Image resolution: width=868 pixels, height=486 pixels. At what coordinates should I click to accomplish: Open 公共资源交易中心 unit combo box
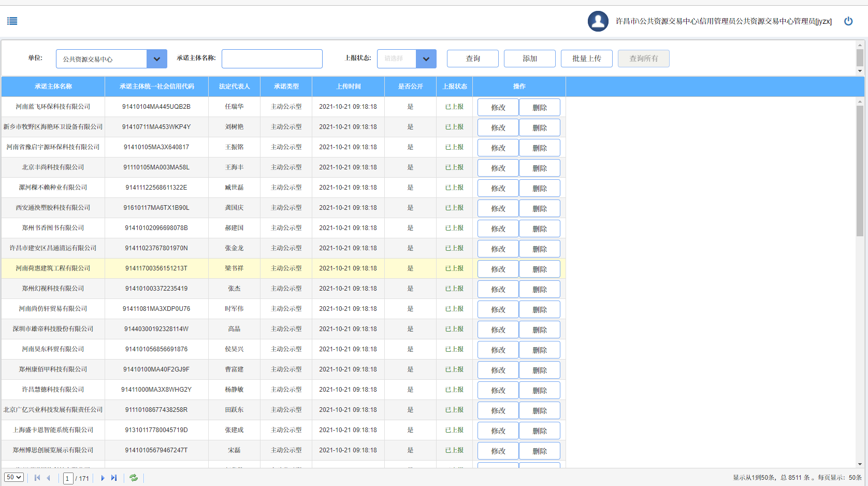(x=111, y=59)
